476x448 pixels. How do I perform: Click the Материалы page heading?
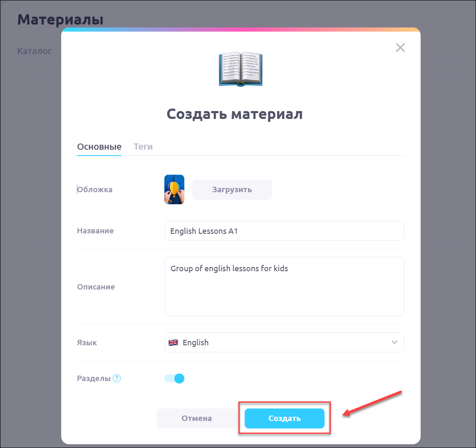(60, 20)
